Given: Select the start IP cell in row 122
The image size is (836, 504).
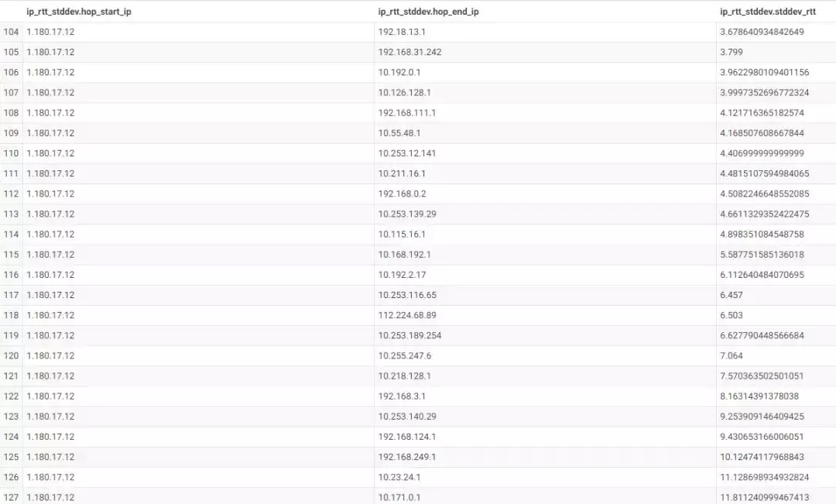Looking at the screenshot, I should 50,396.
